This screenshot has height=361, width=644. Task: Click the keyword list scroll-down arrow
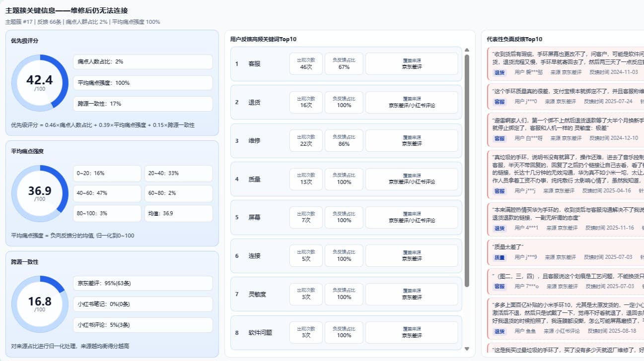pyautogui.click(x=467, y=349)
